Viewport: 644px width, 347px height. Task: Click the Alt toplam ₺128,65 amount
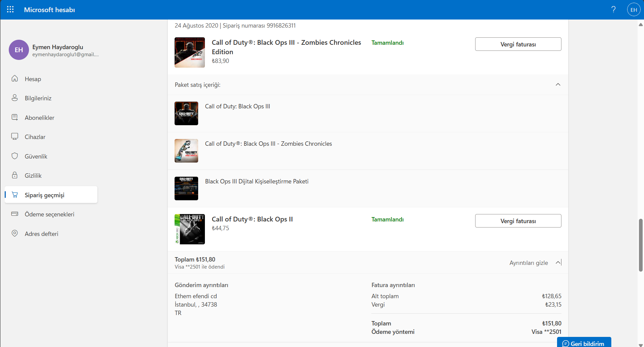552,296
